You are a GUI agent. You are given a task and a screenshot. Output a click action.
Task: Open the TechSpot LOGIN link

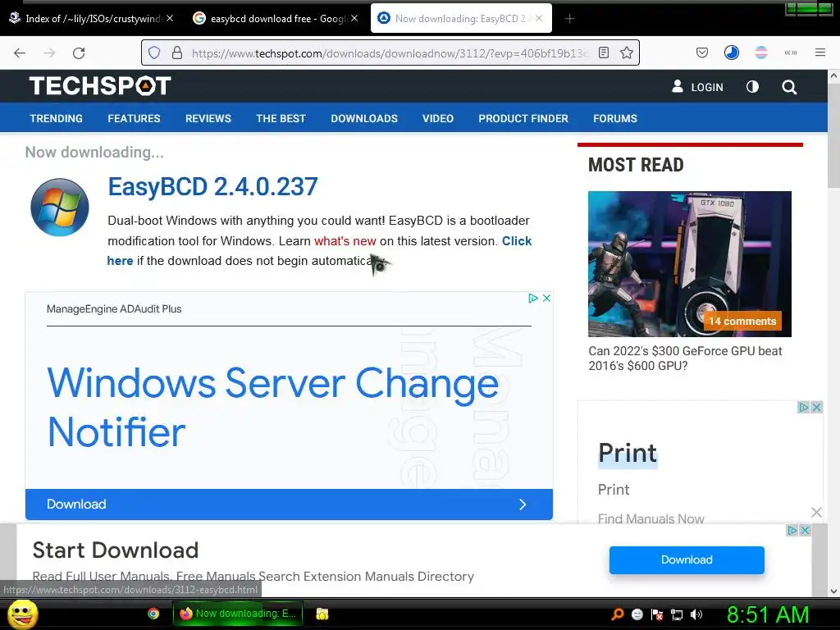697,87
